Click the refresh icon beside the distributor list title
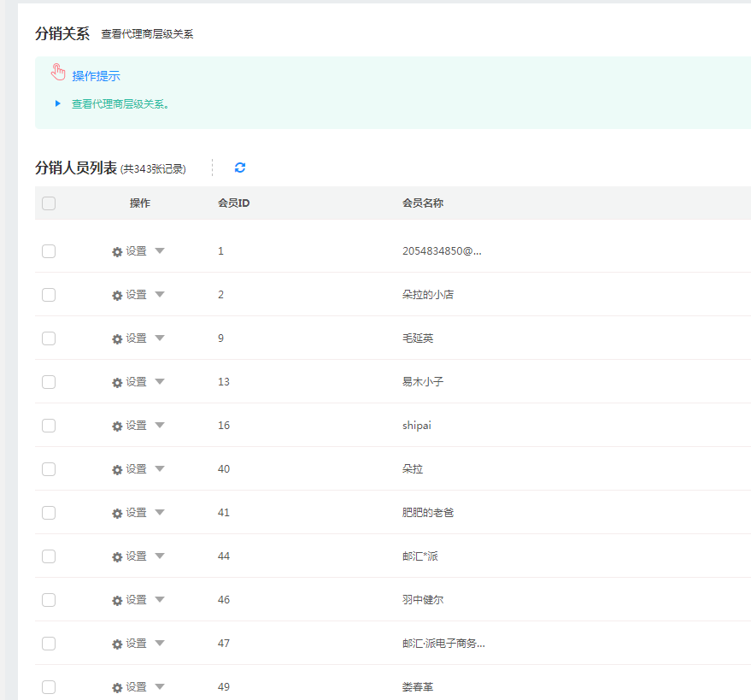This screenshot has width=751, height=700. coord(240,168)
